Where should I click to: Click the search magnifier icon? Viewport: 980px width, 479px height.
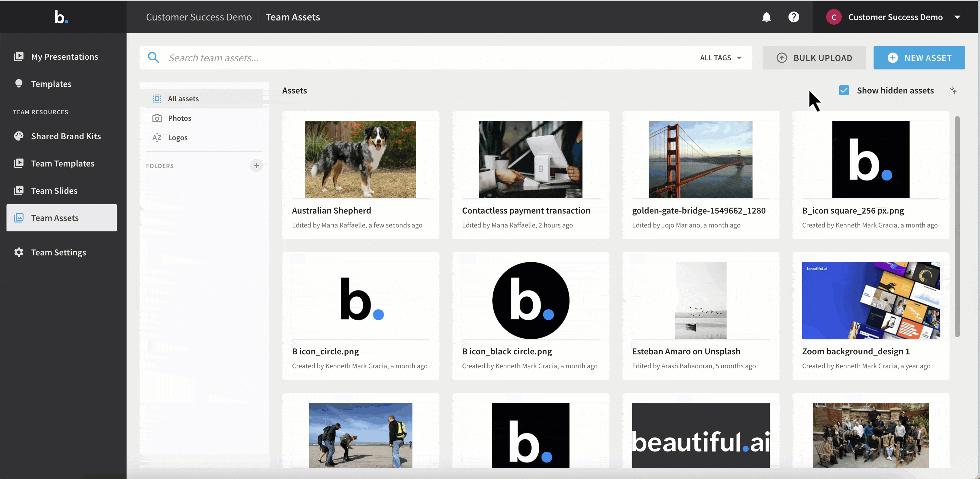(154, 58)
